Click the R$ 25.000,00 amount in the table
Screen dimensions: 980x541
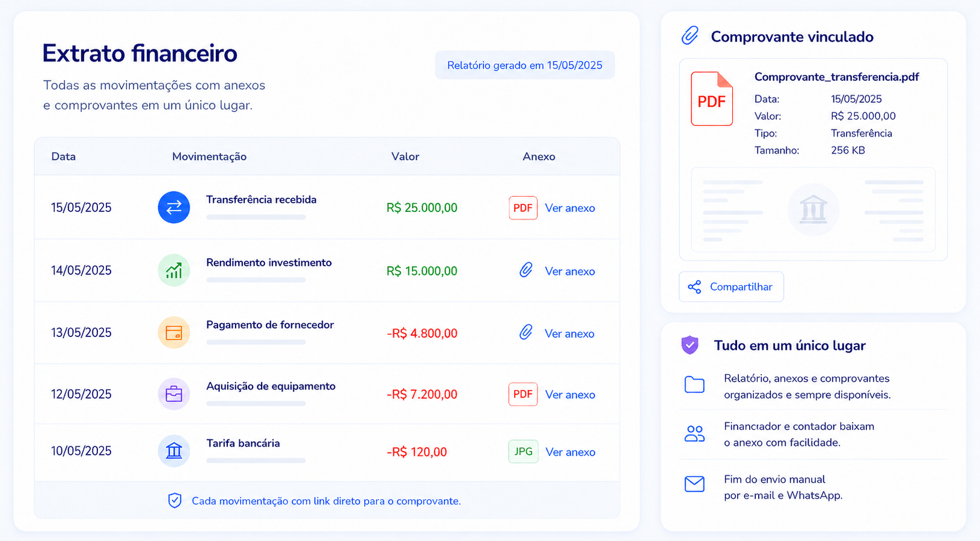[x=421, y=208]
